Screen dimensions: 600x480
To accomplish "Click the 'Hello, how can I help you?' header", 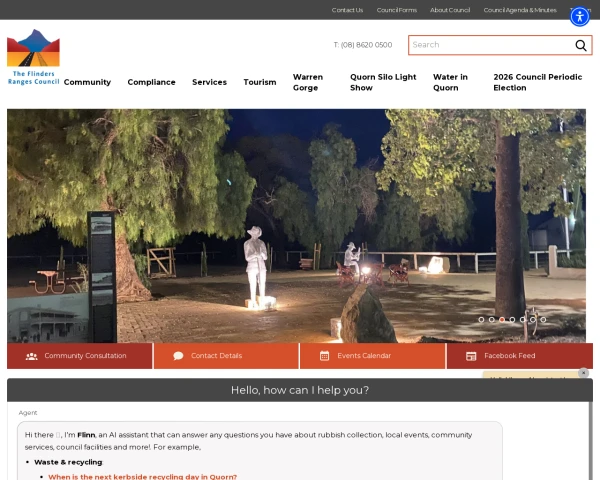I will point(300,390).
